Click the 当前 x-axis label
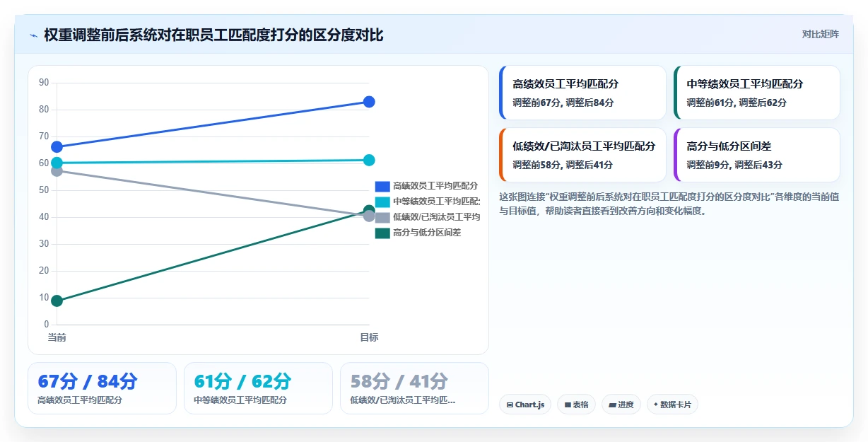868x442 pixels. 57,337
